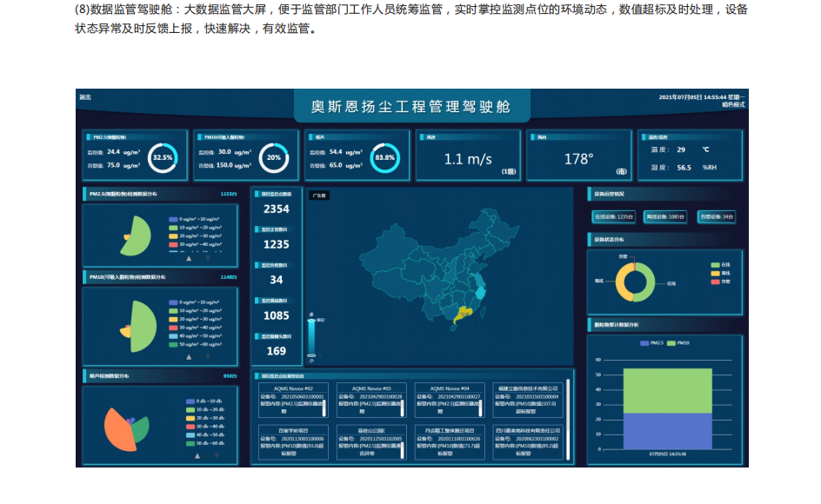Image resolution: width=821 pixels, height=504 pixels.
Task: Toggle 10~20 ug/m³ legend in the PM10 chart
Action: tap(195, 311)
